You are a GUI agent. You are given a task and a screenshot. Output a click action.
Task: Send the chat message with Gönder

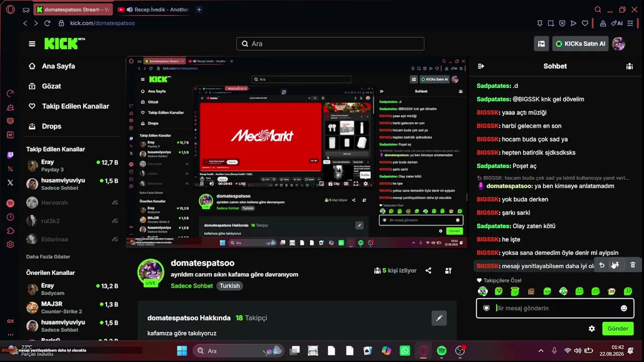[618, 329]
